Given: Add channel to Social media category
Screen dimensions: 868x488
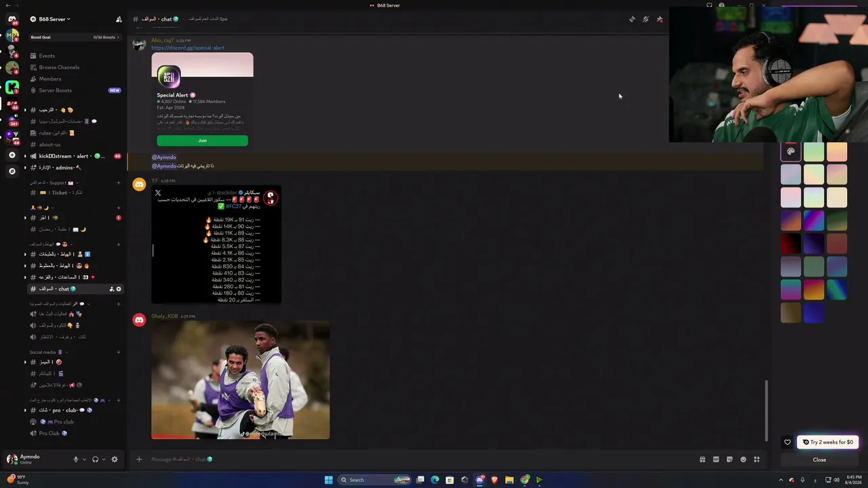Looking at the screenshot, I should (119, 352).
